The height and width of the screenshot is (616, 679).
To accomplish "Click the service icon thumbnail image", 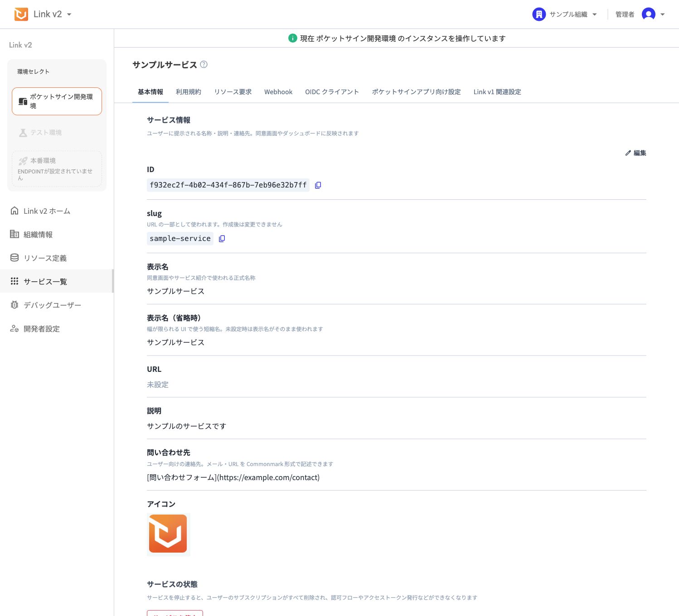I will tap(168, 534).
